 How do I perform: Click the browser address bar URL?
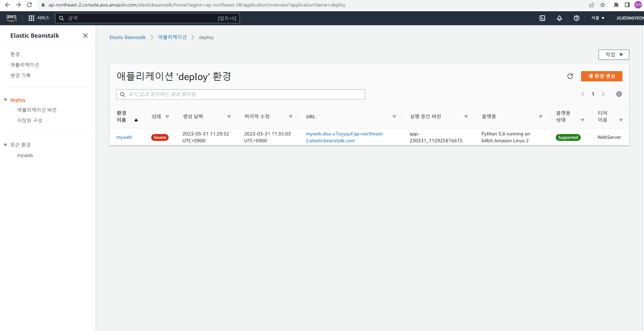[x=197, y=5]
